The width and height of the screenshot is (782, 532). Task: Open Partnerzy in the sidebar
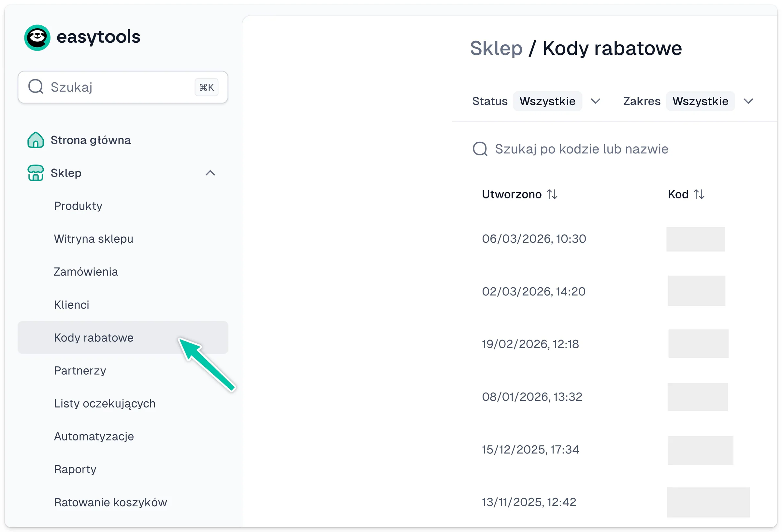123,370
